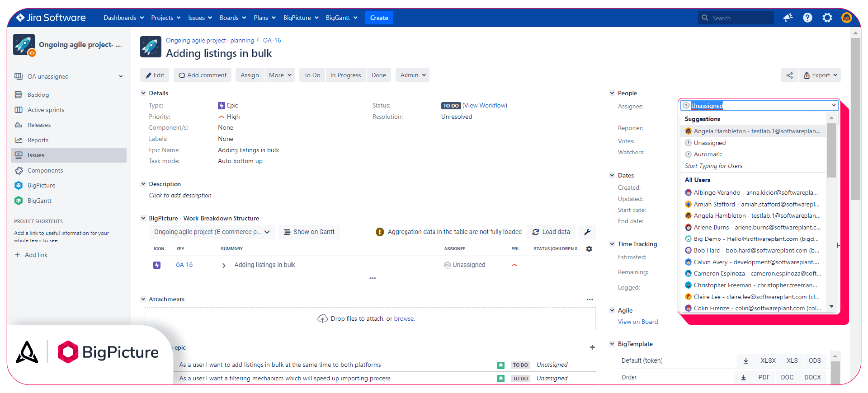
Task: Select Automatic in assignee suggestions
Action: click(754, 154)
